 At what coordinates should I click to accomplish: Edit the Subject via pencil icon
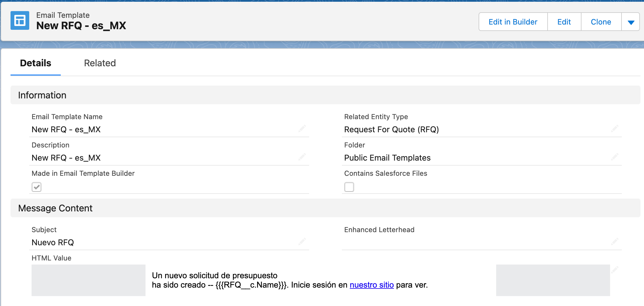[302, 241]
